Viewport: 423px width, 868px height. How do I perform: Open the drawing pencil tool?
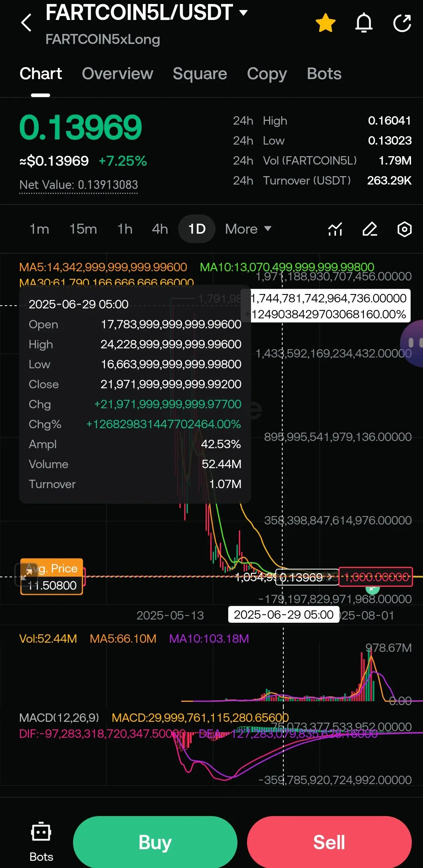pyautogui.click(x=370, y=229)
